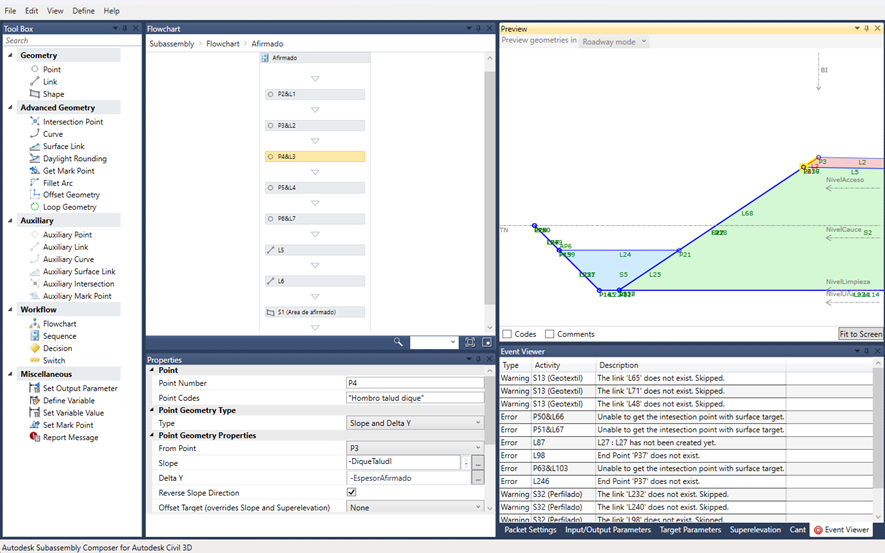
Task: Open the From Point dropdown
Action: pyautogui.click(x=415, y=448)
